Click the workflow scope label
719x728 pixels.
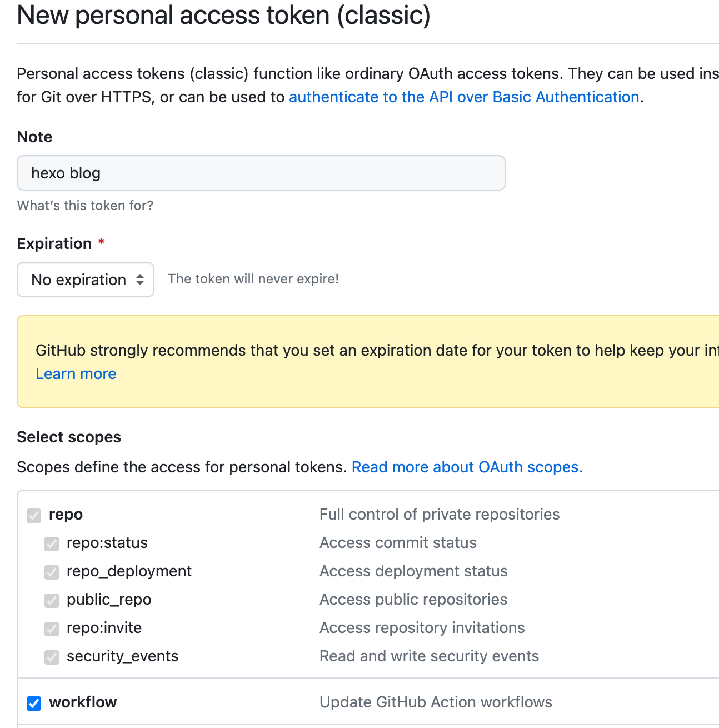click(83, 702)
